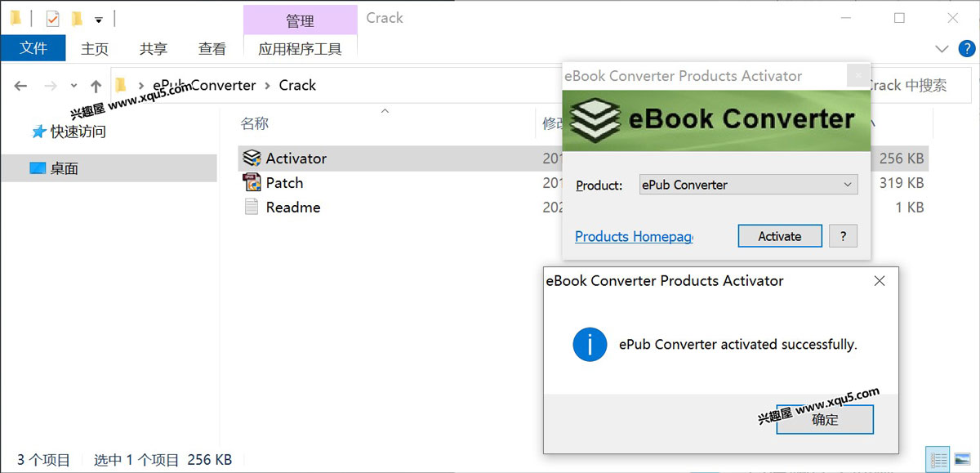Click the Properties checkmark quick access icon
Screen dimensions: 980x473
tap(53, 18)
